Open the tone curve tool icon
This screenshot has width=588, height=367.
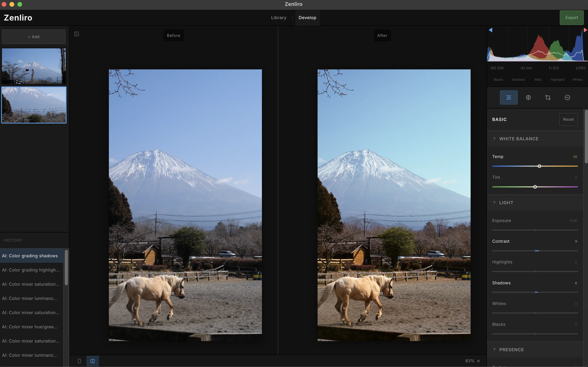point(567,98)
